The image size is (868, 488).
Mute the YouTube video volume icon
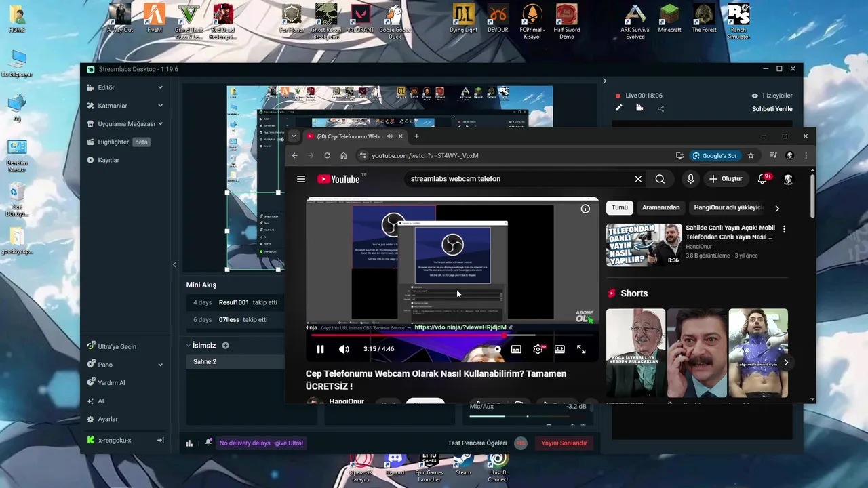coord(344,349)
